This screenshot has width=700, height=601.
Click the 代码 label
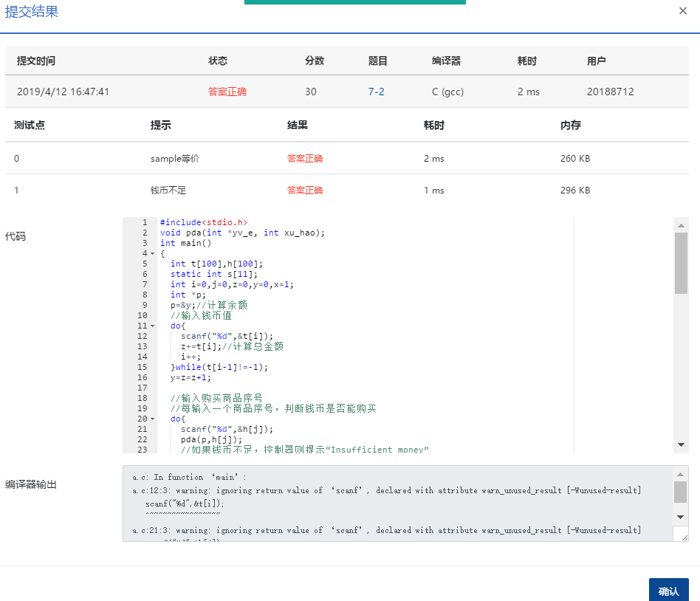click(x=16, y=236)
